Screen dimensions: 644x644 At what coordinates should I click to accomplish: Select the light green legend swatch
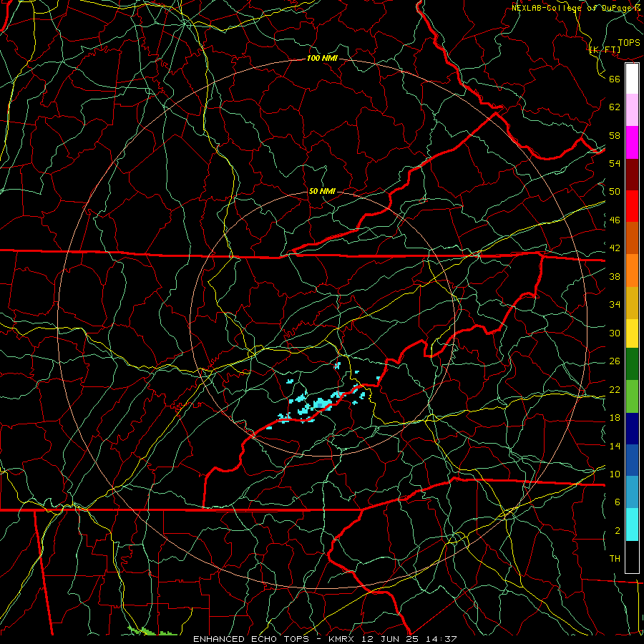point(632,396)
